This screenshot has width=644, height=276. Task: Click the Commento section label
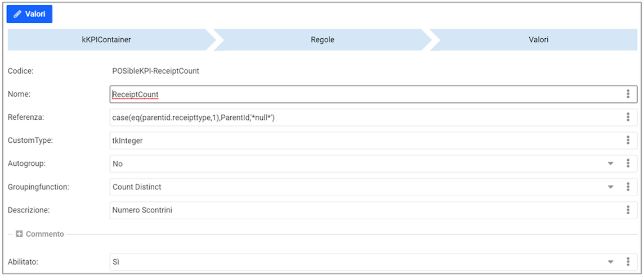click(44, 234)
